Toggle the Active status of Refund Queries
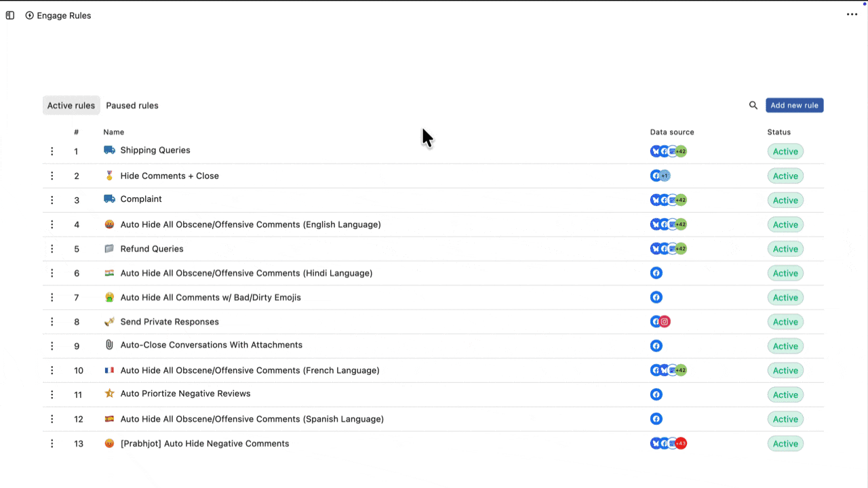The height and width of the screenshot is (488, 868). (x=785, y=249)
